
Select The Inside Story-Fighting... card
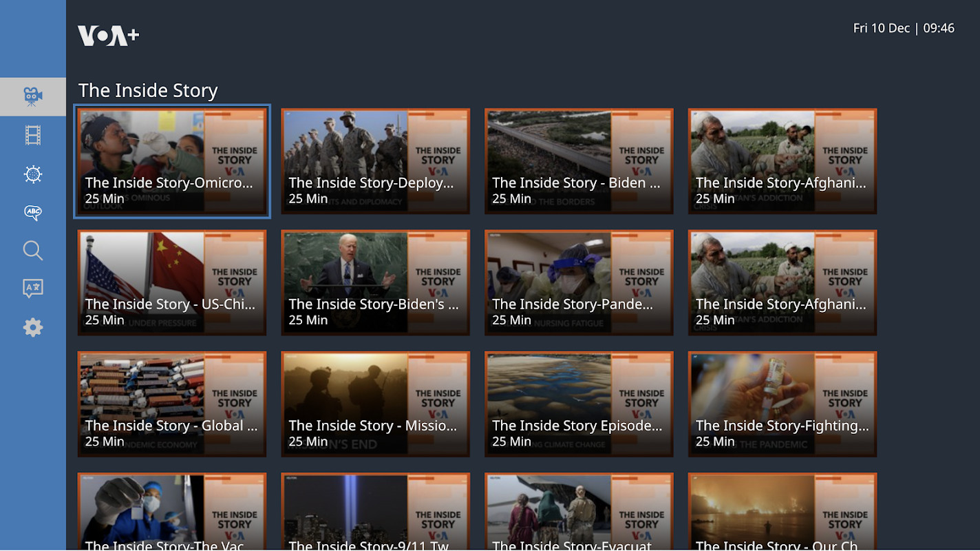point(783,404)
